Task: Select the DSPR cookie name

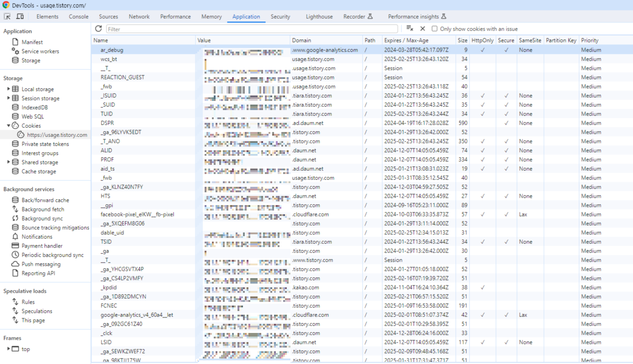Action: click(x=107, y=123)
